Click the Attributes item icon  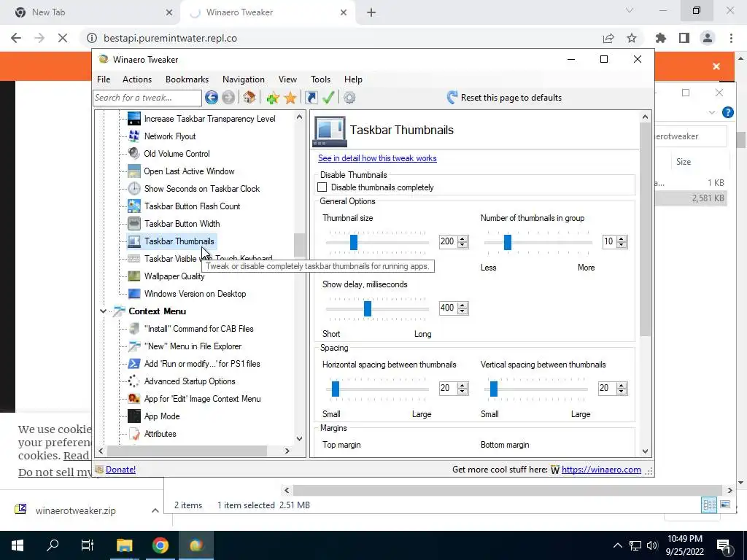coord(134,434)
